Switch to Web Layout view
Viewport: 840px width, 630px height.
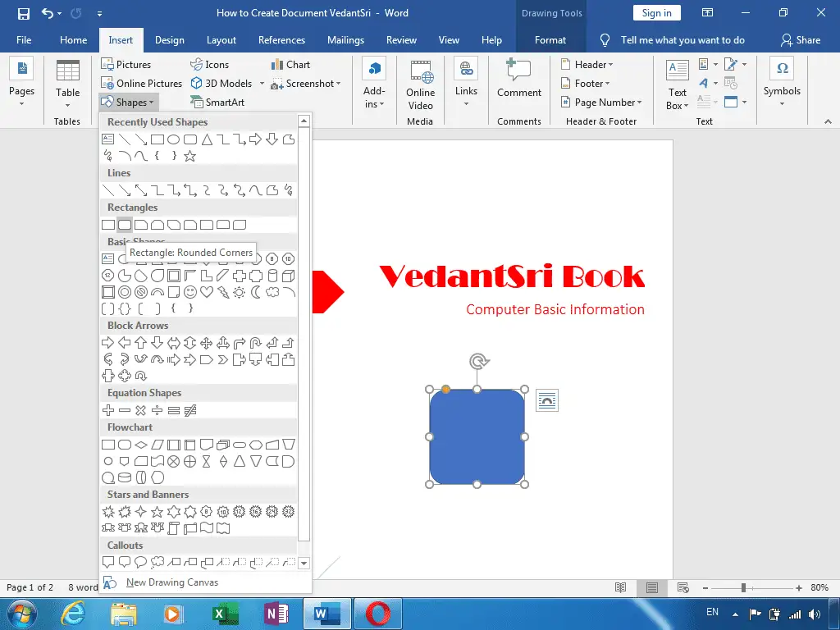click(x=683, y=587)
